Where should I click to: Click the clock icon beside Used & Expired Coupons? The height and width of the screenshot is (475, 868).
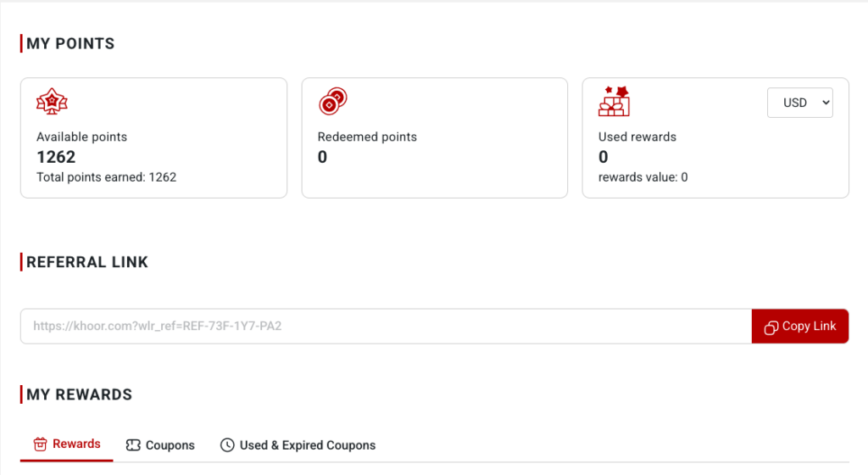(227, 445)
